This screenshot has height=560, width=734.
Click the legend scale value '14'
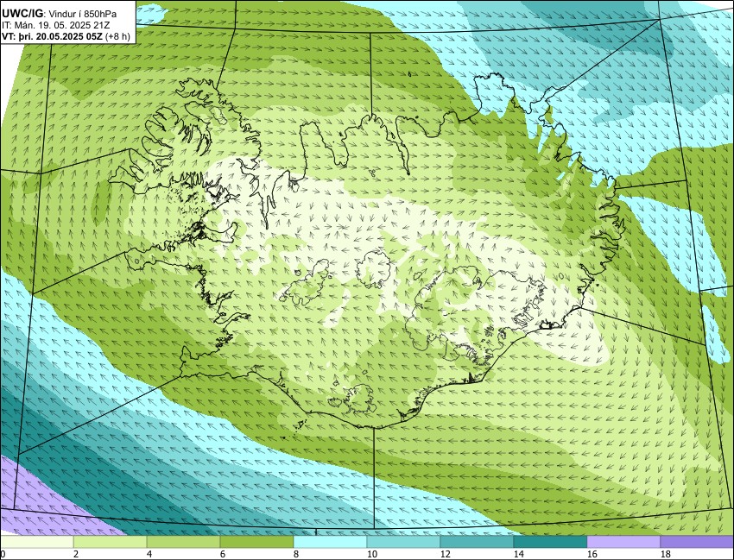pos(519,554)
